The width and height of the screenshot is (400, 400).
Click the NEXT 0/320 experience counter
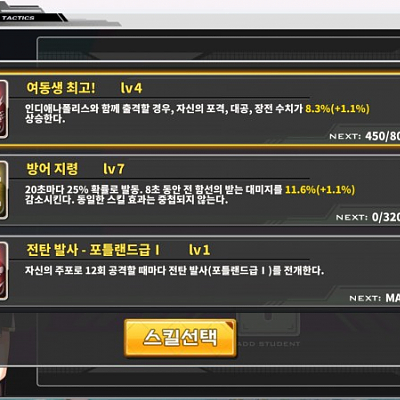click(368, 217)
